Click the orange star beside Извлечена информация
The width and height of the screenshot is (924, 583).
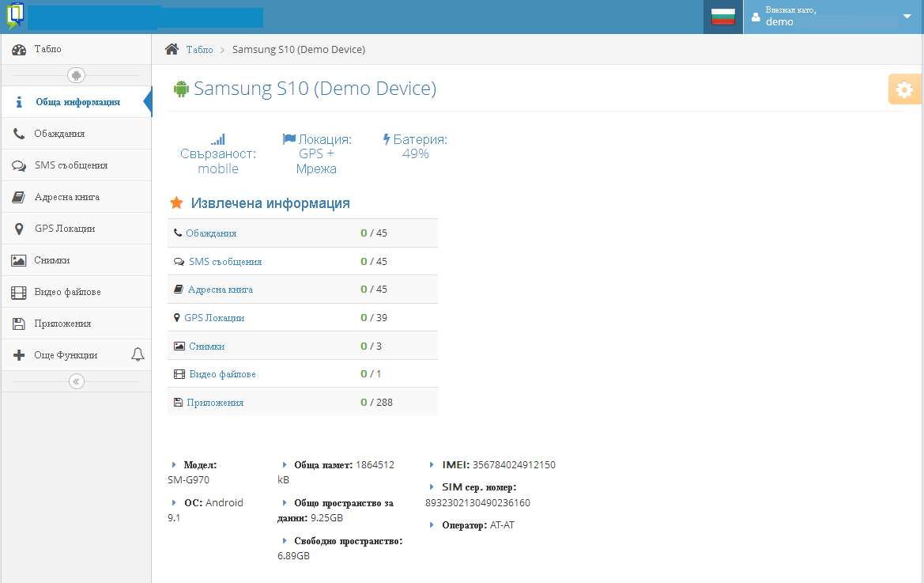point(176,203)
